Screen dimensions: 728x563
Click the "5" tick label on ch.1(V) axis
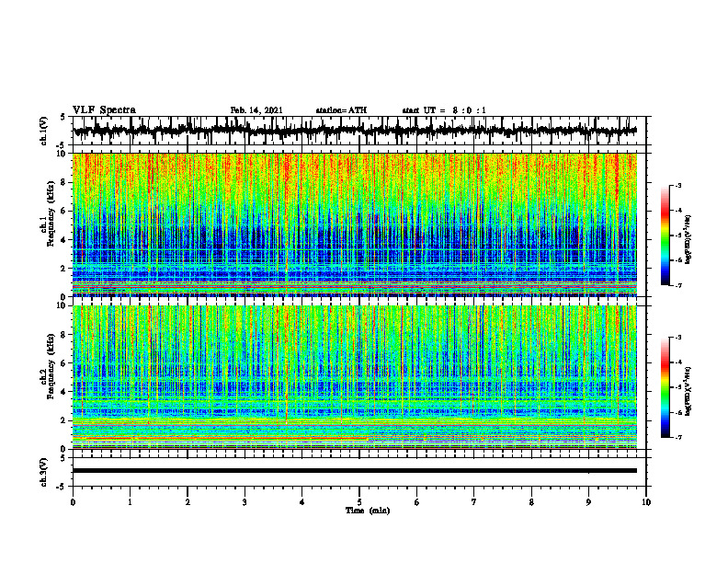[63, 118]
